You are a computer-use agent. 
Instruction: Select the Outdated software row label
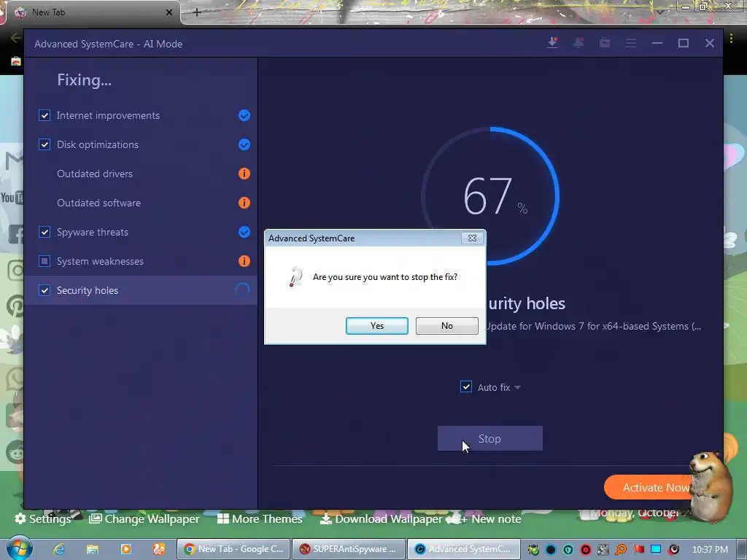98,203
